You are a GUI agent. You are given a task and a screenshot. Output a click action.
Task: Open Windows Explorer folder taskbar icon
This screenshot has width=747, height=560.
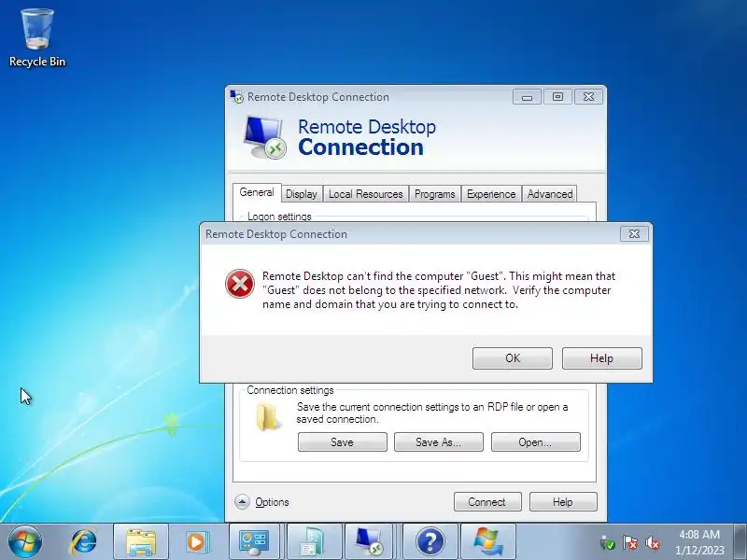point(141,542)
